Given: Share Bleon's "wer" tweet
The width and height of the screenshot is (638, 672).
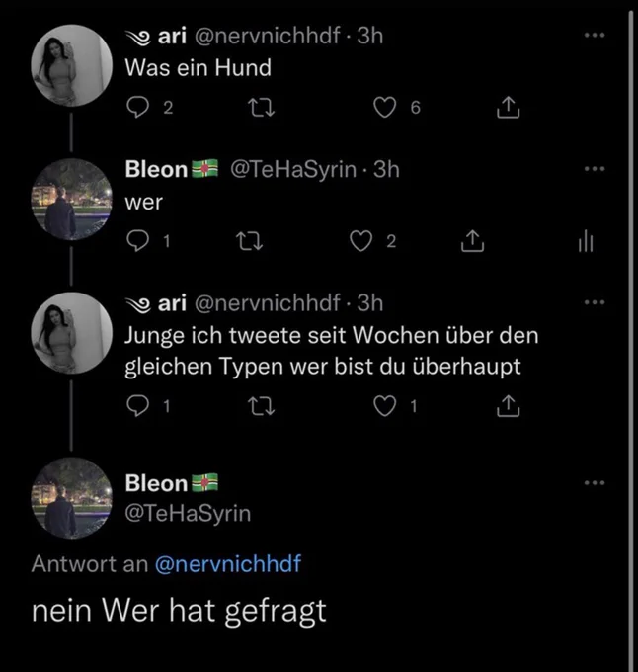Looking at the screenshot, I should 472,241.
